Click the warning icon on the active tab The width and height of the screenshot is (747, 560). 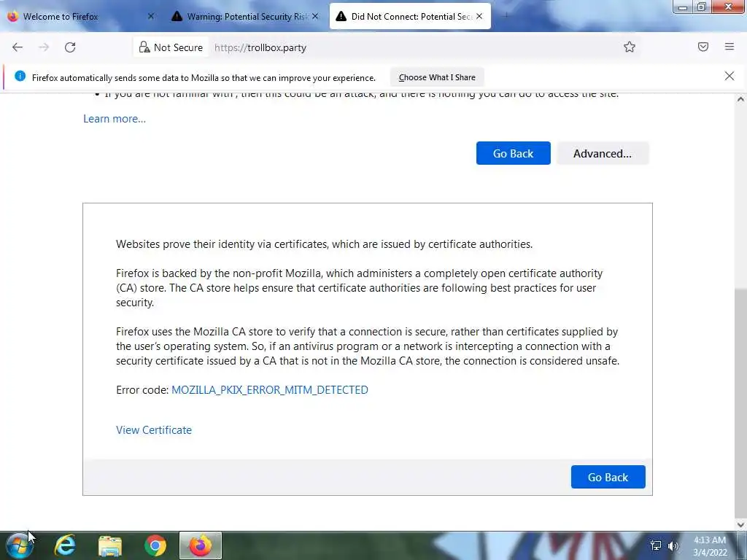(x=341, y=16)
